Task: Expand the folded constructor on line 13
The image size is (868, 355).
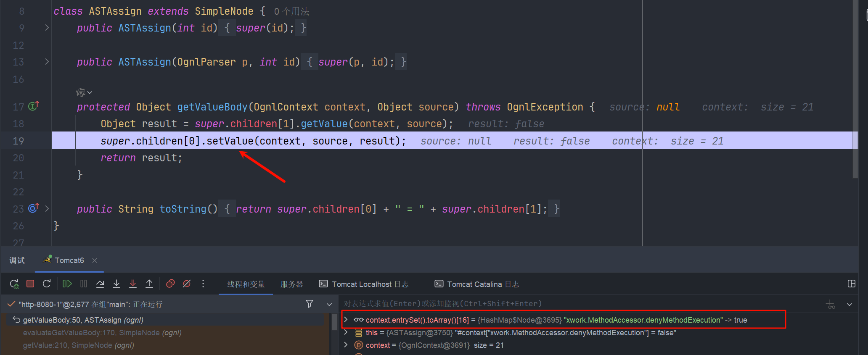Action: click(x=47, y=62)
